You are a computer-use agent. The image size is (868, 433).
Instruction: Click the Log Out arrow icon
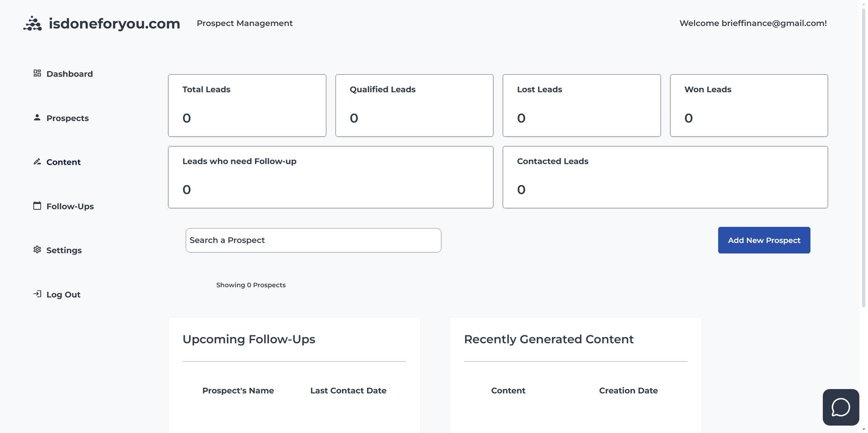(37, 294)
